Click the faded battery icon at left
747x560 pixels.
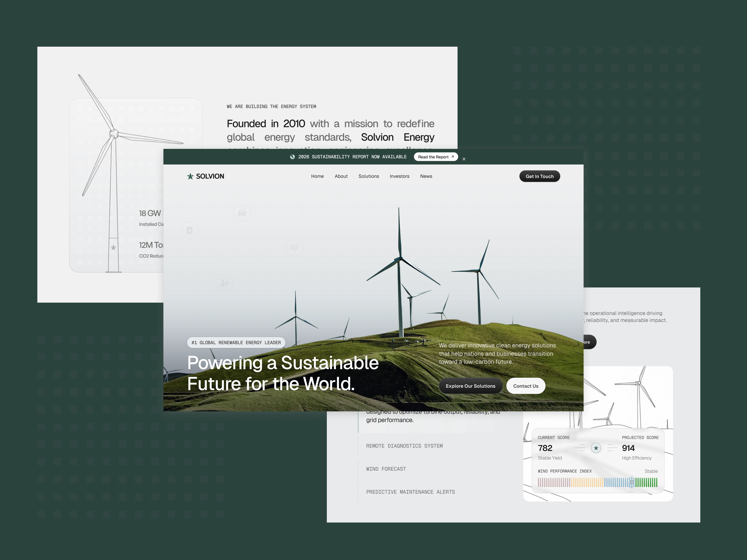pos(189,230)
